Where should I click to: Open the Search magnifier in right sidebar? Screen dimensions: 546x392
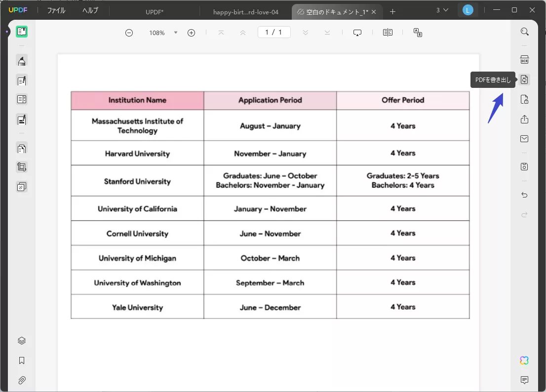click(524, 32)
